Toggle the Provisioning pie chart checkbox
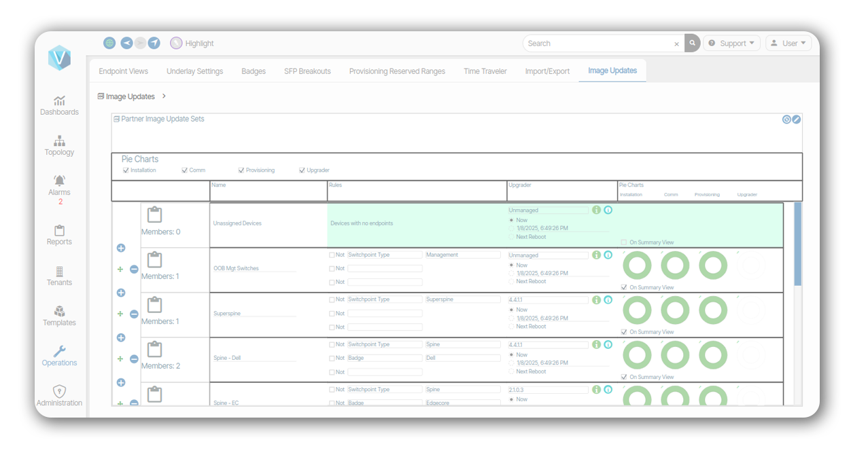Viewport: 868px width, 459px height. click(241, 170)
